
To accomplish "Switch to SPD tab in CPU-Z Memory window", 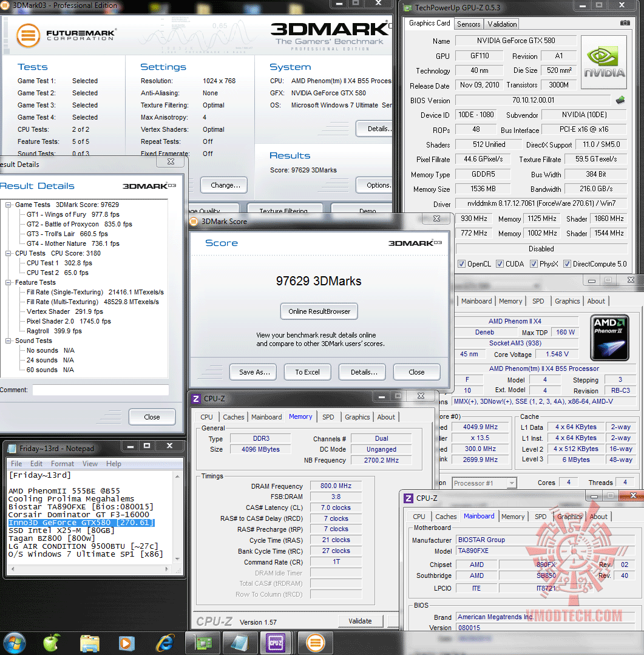I will pyautogui.click(x=328, y=417).
